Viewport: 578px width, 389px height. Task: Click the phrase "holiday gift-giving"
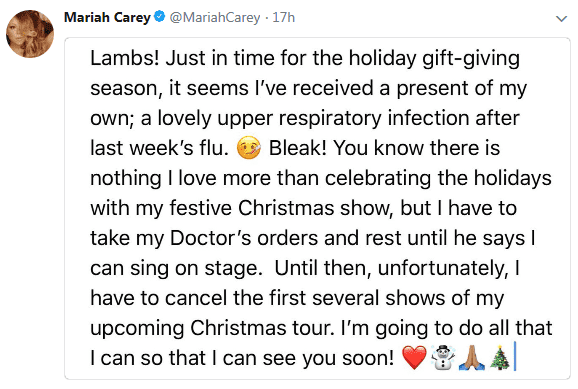pyautogui.click(x=434, y=59)
